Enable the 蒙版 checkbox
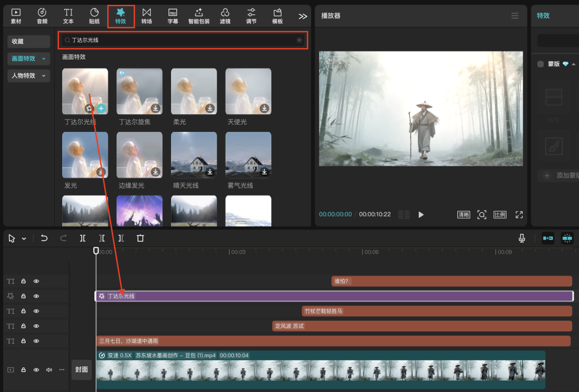Screen dimensions: 579x392 click(540, 64)
